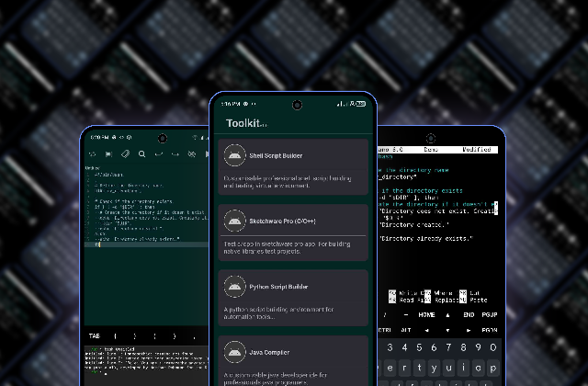Click the tag icon in editor toolbar
The width and height of the screenshot is (588, 386).
click(x=125, y=154)
